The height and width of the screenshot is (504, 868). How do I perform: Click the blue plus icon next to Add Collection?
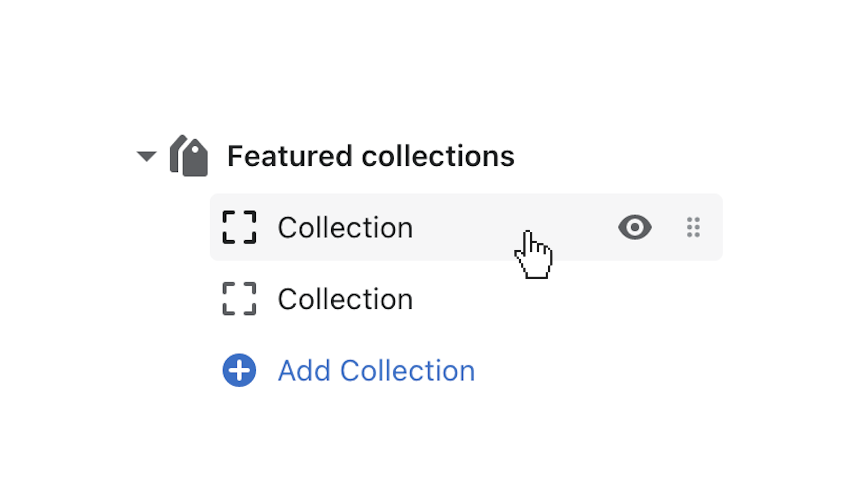click(239, 370)
